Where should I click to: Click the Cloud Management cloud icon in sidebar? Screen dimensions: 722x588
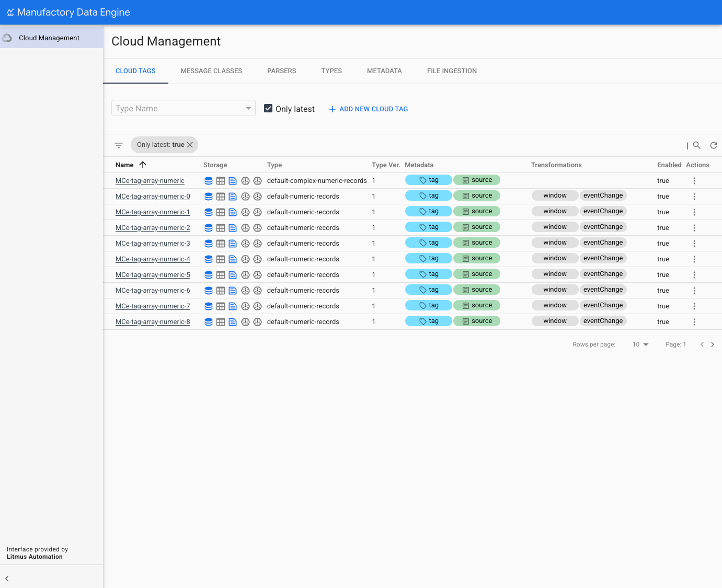[x=7, y=38]
